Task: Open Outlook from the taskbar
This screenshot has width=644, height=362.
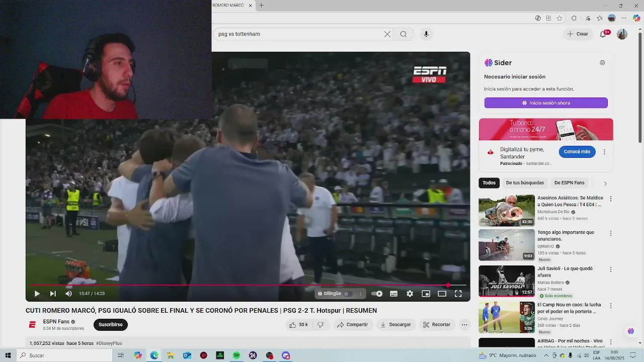Action: coord(187,355)
